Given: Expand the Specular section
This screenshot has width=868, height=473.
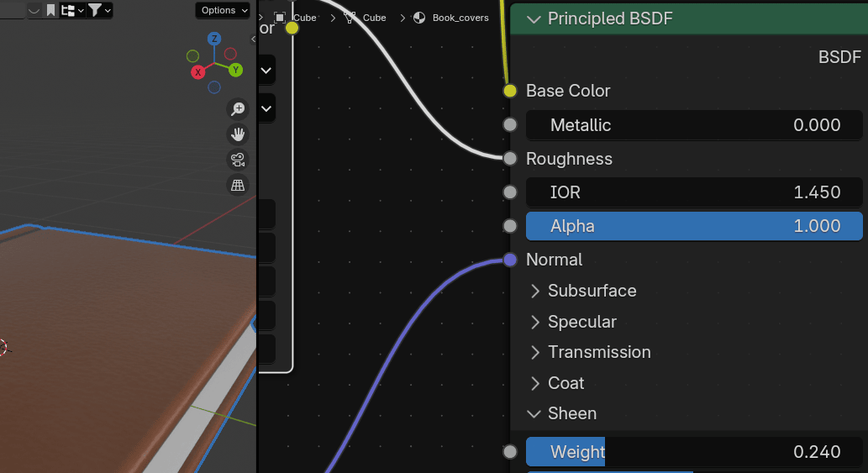Looking at the screenshot, I should [x=535, y=322].
